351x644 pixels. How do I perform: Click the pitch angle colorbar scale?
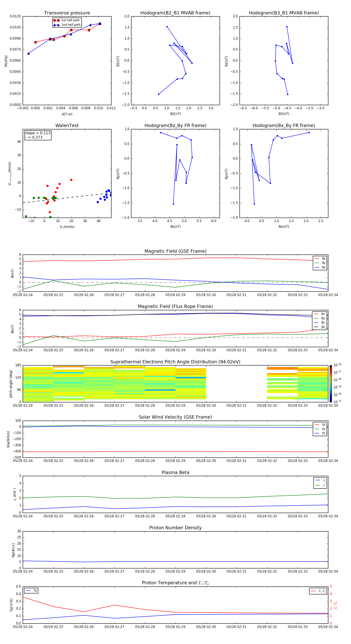pyautogui.click(x=331, y=384)
